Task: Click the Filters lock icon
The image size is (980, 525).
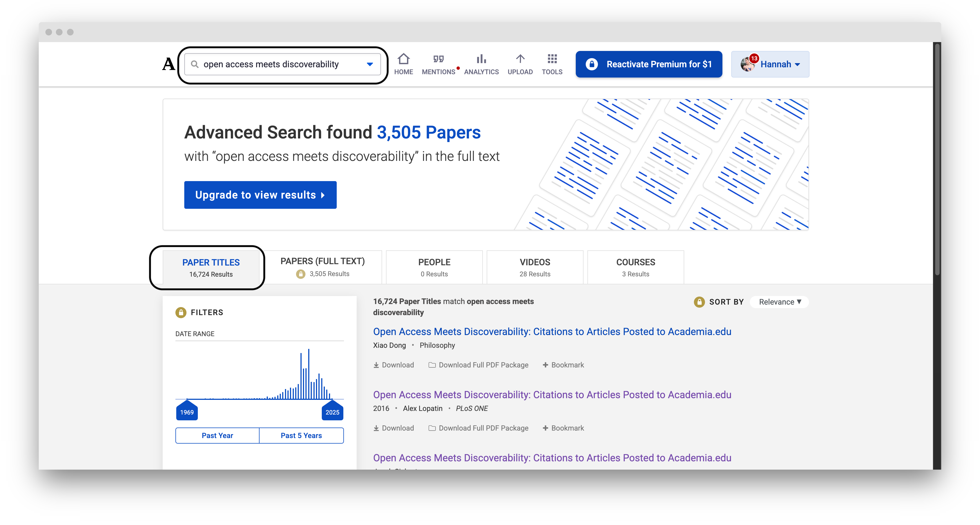Action: [181, 313]
